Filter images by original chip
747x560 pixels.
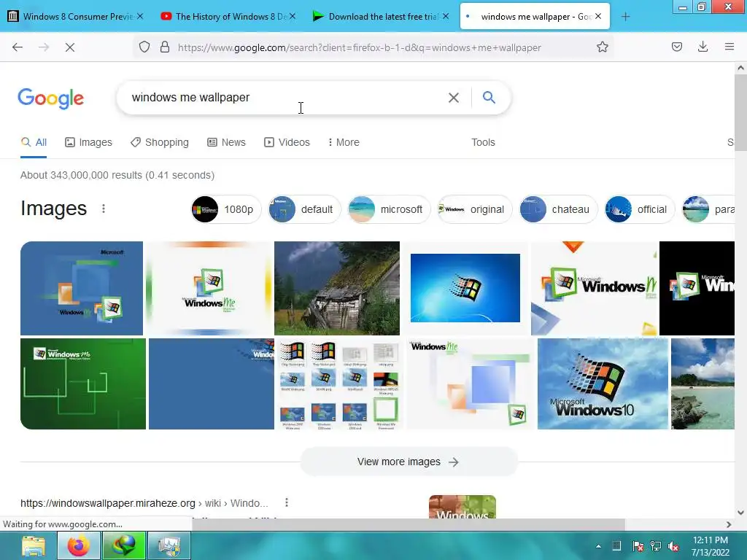click(x=474, y=209)
